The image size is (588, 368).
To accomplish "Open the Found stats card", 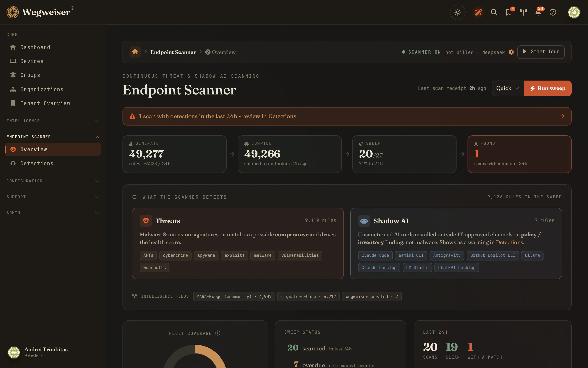I will point(519,154).
